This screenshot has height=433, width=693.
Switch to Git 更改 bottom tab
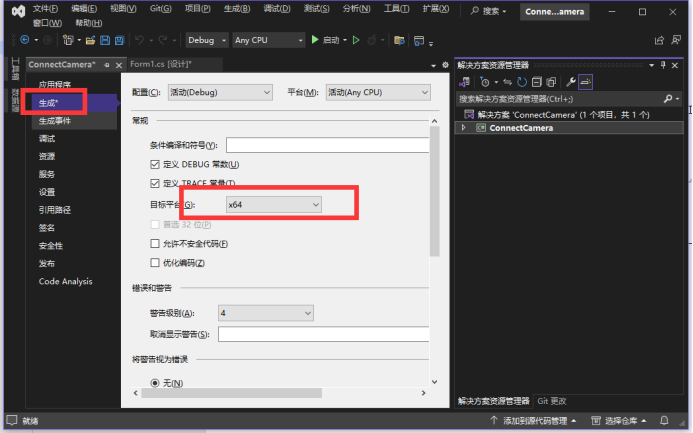click(x=552, y=401)
